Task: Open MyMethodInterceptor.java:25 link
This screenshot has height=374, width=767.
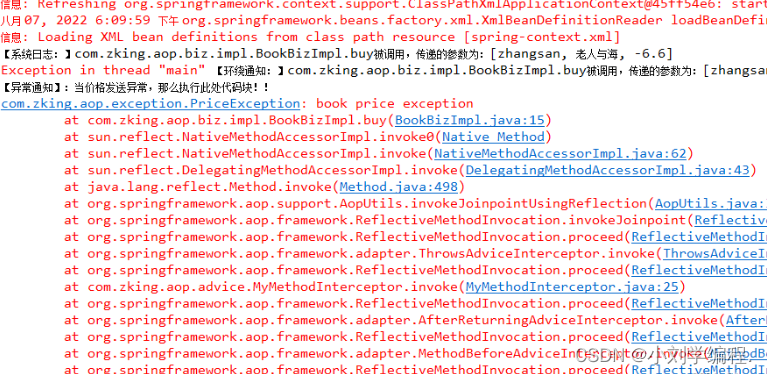Action: click(572, 286)
